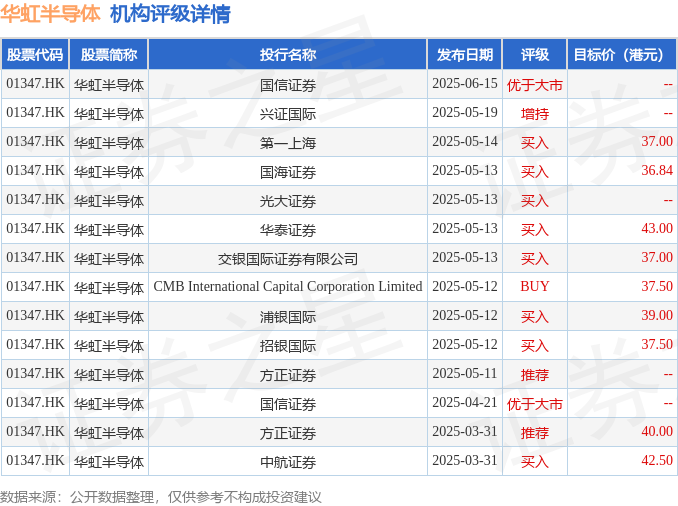Screen dimensions: 678x506
Task: Click the 华泰证券 broker cell
Action: [x=288, y=230]
